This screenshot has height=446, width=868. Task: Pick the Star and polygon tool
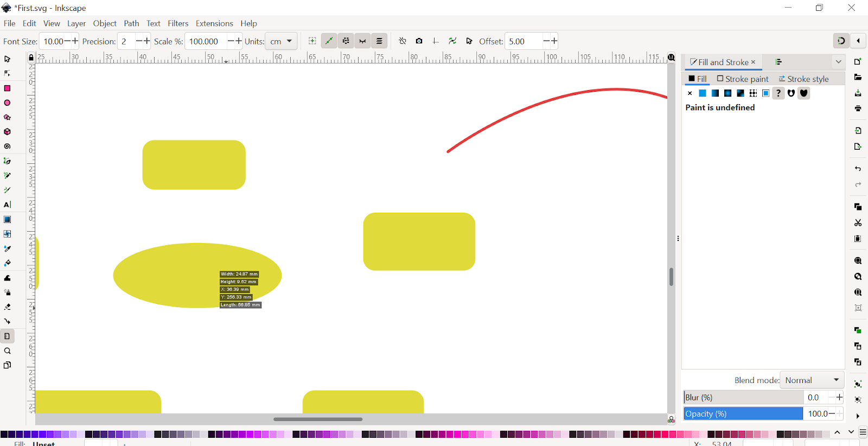8,117
